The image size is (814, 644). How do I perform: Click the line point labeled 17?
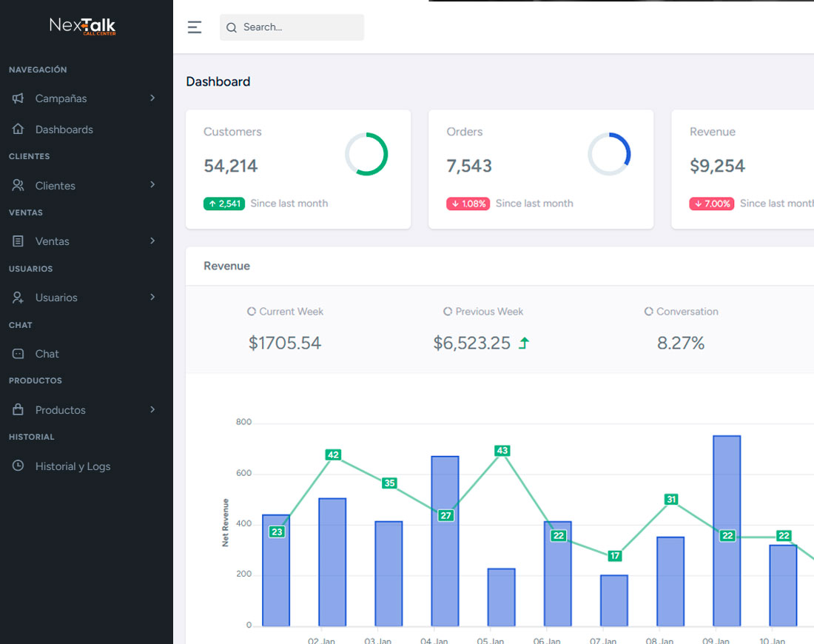click(615, 556)
